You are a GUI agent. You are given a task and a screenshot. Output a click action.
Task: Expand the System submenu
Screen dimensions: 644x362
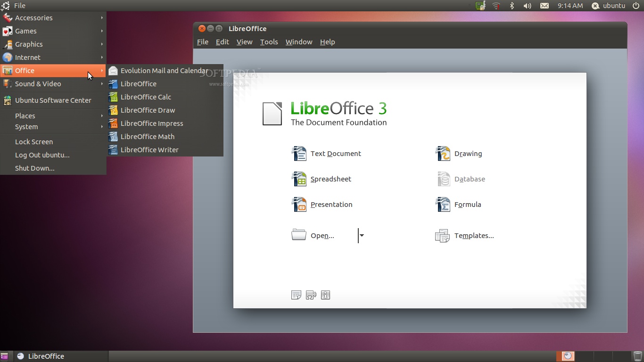(x=53, y=127)
